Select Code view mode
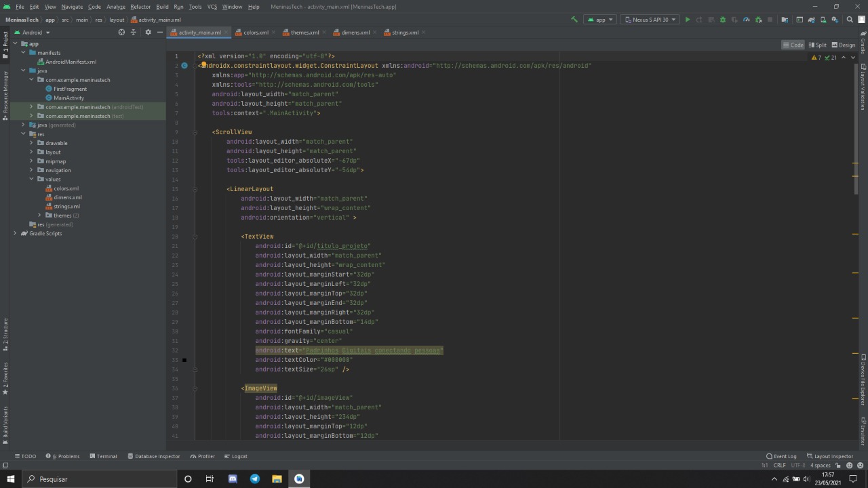868x488 pixels. click(x=793, y=45)
